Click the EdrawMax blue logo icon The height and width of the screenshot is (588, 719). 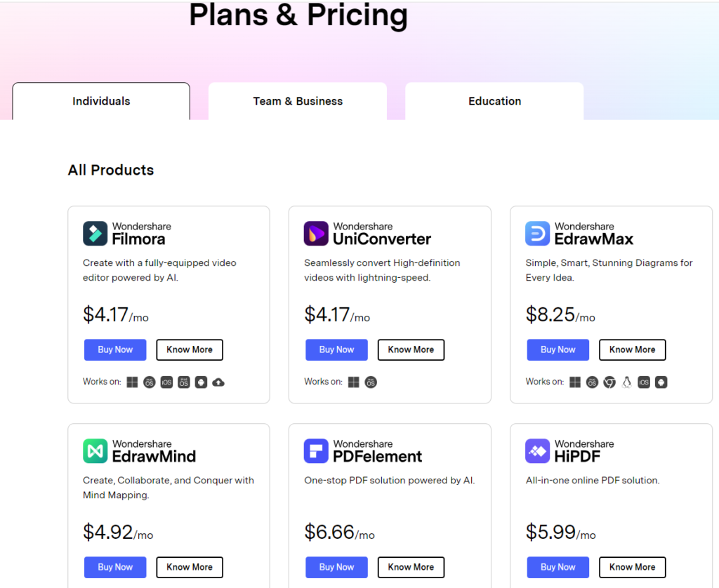click(x=537, y=233)
